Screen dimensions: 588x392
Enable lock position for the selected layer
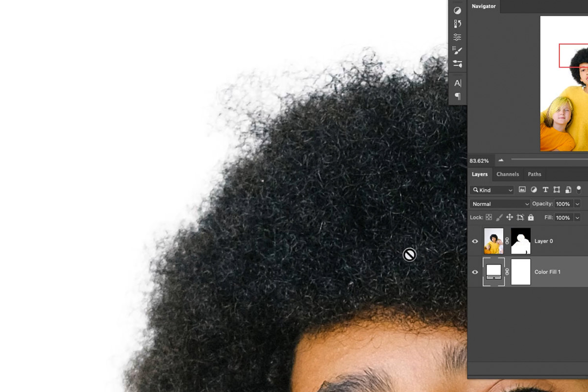click(510, 217)
